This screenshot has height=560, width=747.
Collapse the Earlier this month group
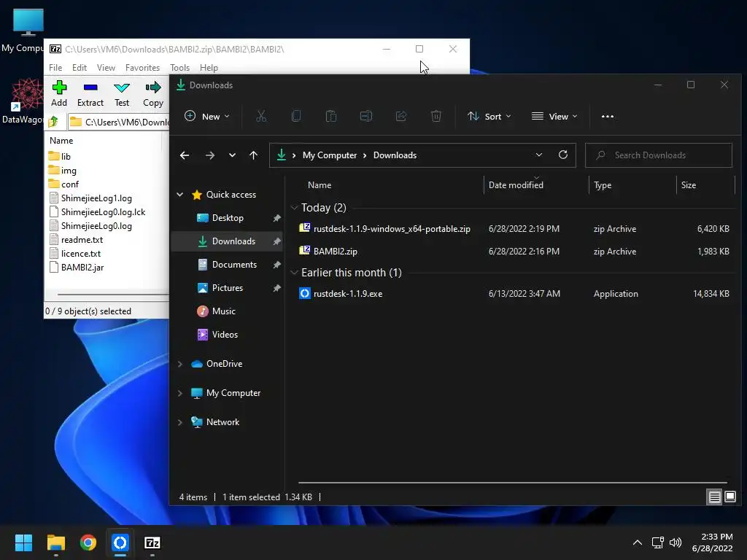tap(295, 273)
